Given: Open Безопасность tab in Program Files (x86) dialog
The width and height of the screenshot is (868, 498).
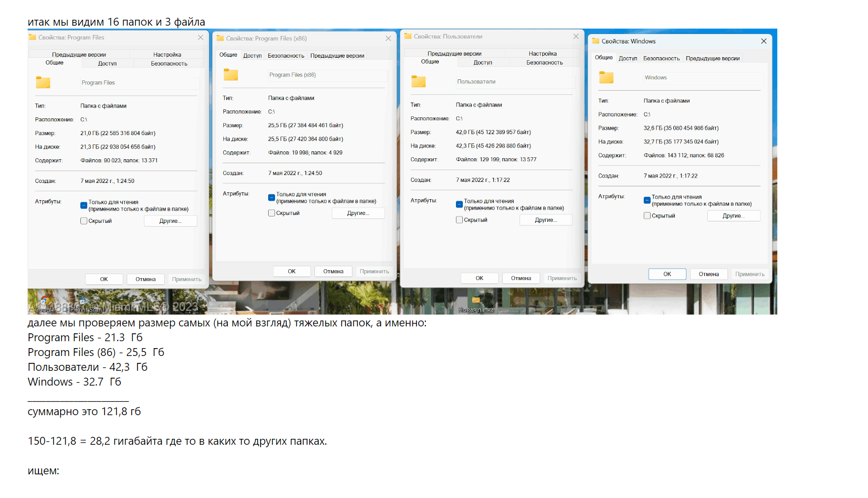Looking at the screenshot, I should tap(286, 56).
